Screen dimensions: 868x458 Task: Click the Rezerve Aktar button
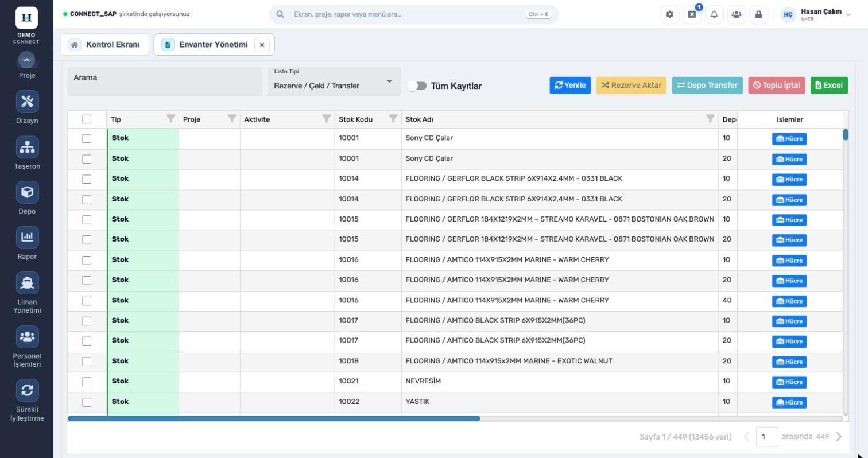[631, 86]
